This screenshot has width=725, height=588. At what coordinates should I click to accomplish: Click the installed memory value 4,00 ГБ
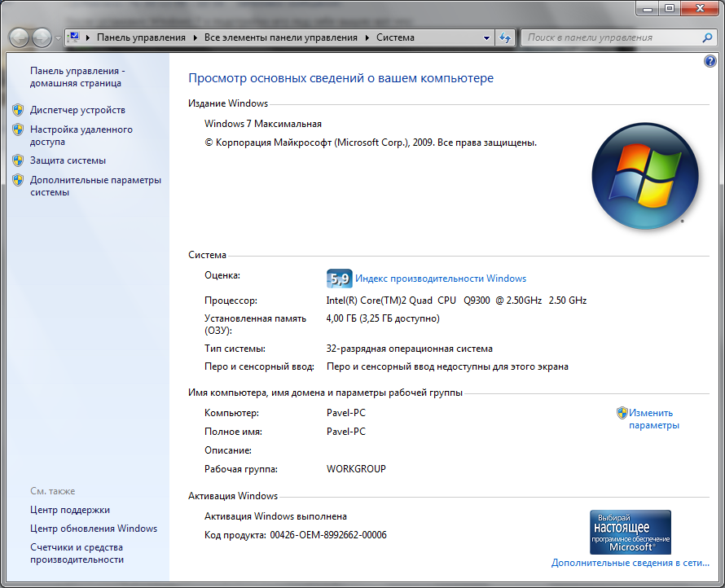[383, 318]
